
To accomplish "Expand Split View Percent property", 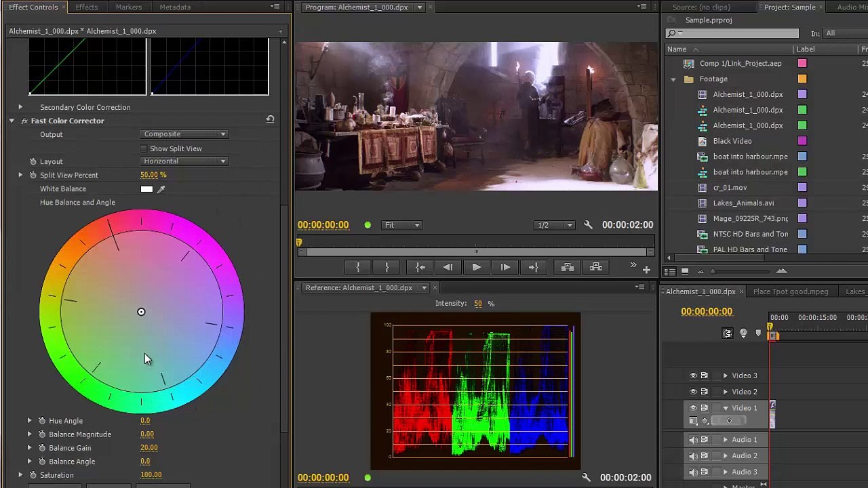I will pyautogui.click(x=20, y=175).
